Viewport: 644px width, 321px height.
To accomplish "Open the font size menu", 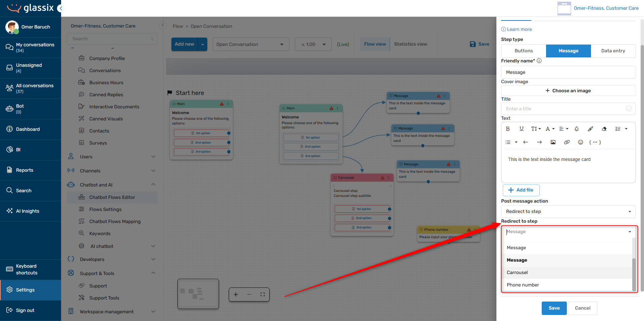I will [536, 129].
